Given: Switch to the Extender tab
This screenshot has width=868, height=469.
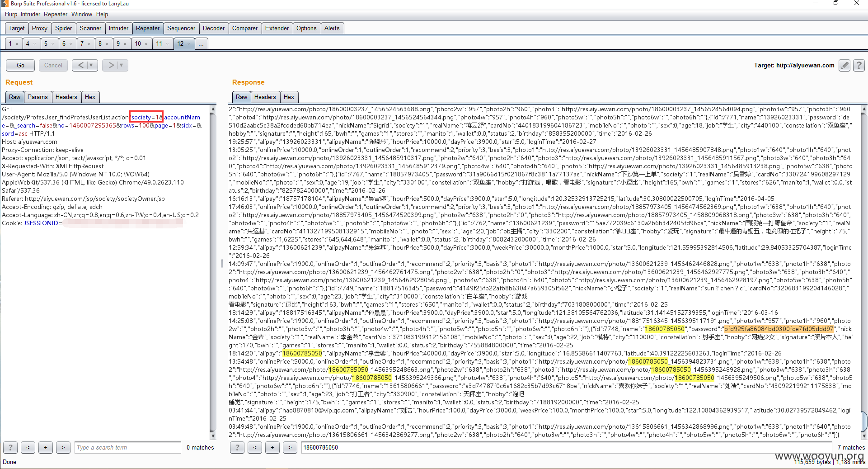Looking at the screenshot, I should (x=277, y=28).
